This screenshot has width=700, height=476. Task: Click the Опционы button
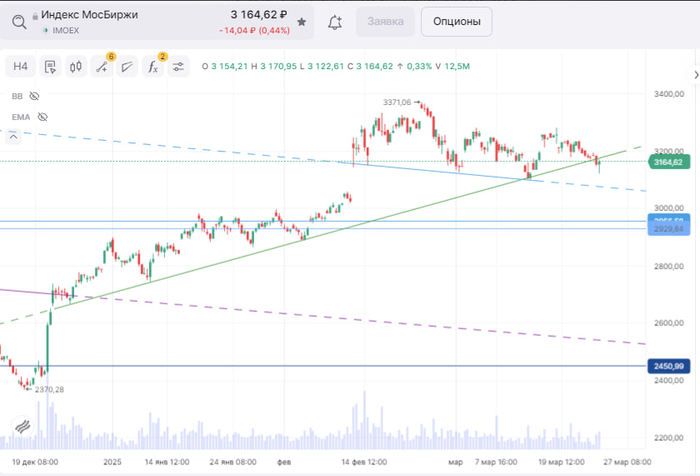click(456, 21)
